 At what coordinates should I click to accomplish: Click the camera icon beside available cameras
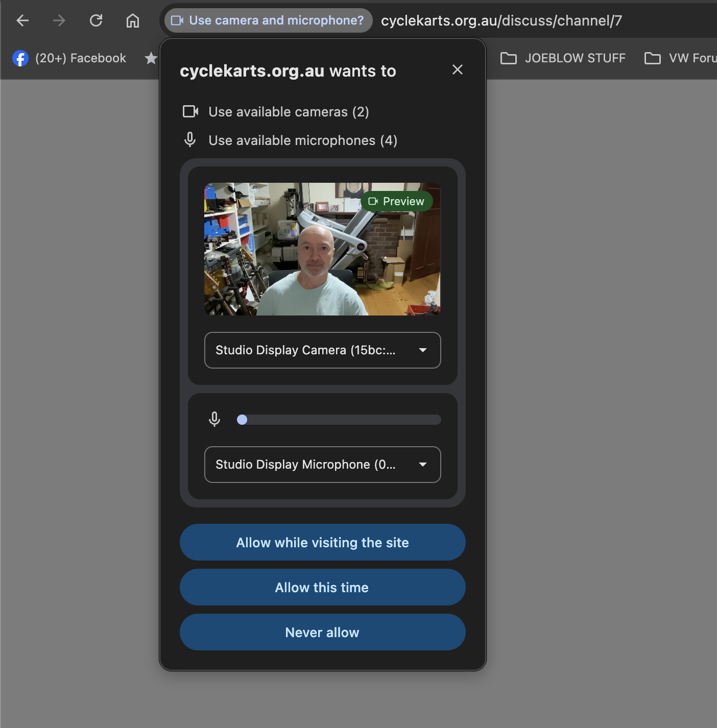point(190,111)
